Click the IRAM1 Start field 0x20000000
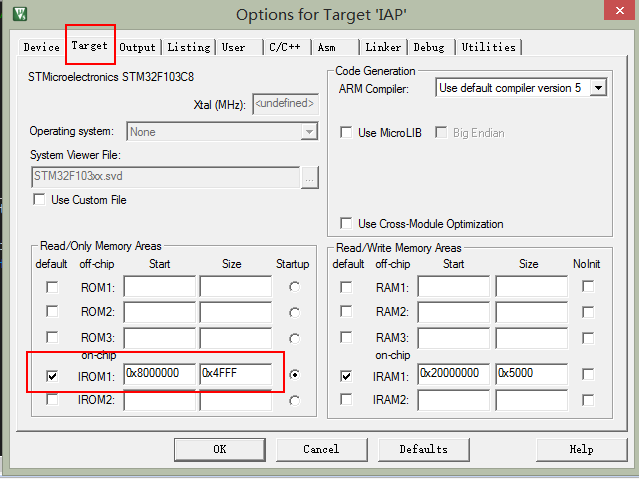Screen dimensions: 639x479 [454, 373]
